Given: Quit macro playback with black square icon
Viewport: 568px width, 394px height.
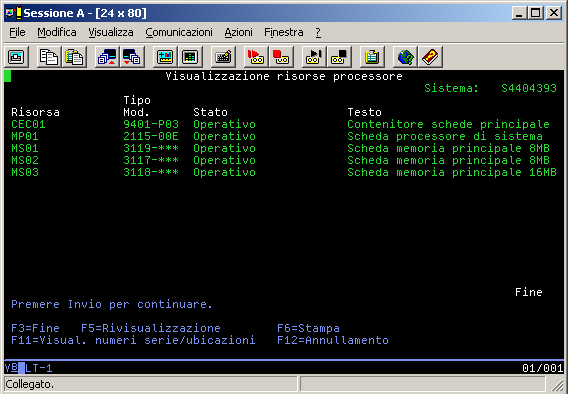Looking at the screenshot, I should tap(339, 57).
